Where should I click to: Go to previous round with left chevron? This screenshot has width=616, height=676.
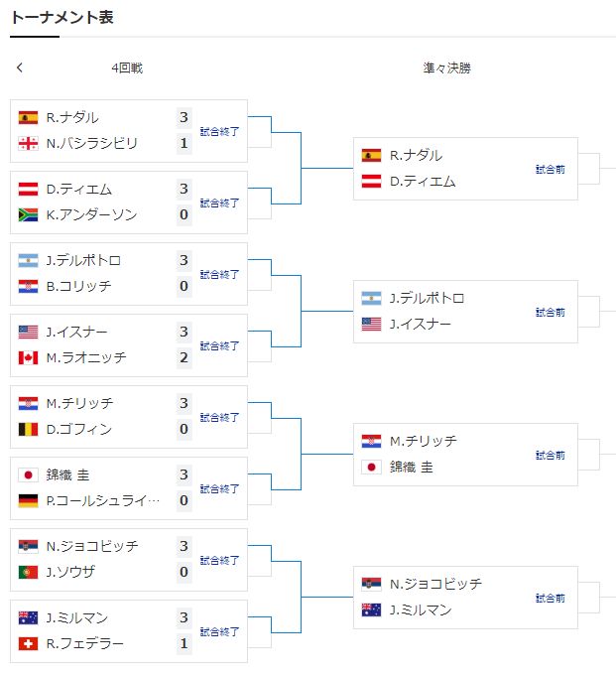[20, 68]
